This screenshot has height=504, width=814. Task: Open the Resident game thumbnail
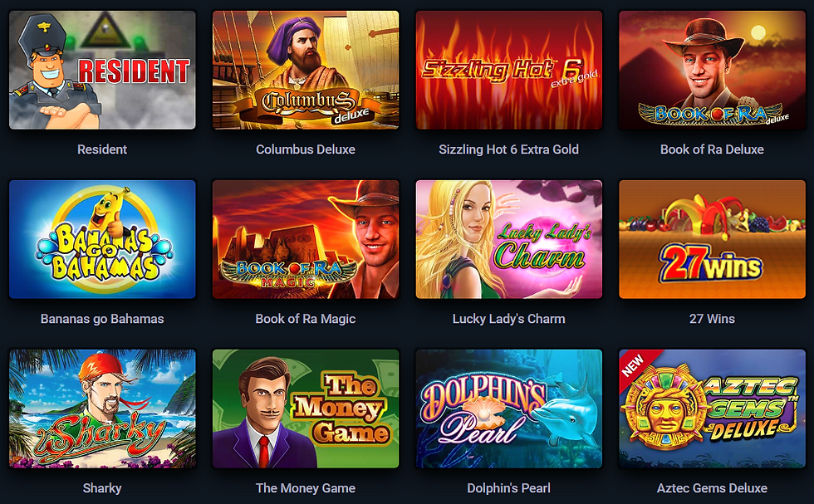point(102,70)
